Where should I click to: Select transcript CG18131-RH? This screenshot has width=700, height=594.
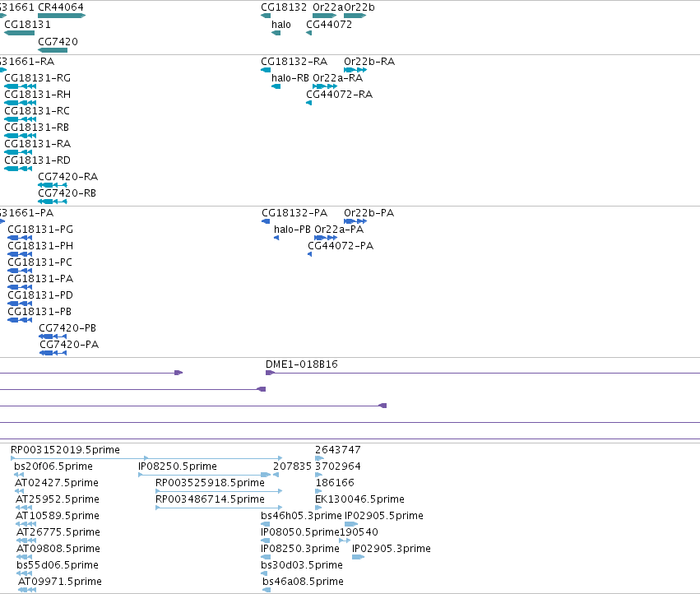(38, 95)
